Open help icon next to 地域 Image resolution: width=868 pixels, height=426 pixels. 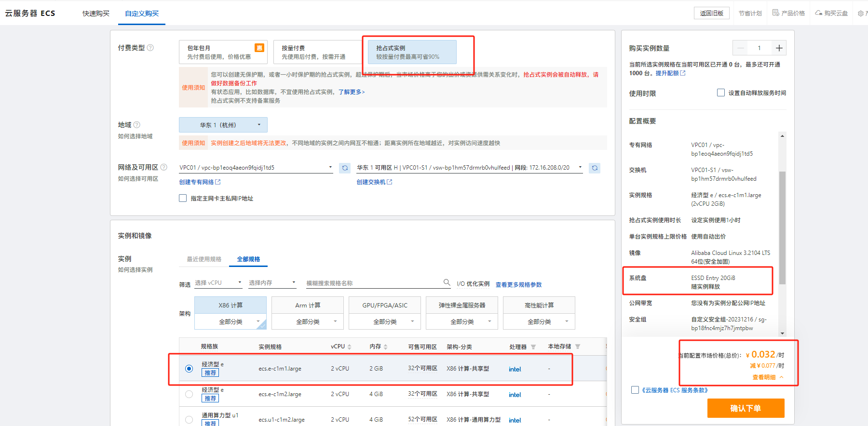pyautogui.click(x=137, y=125)
